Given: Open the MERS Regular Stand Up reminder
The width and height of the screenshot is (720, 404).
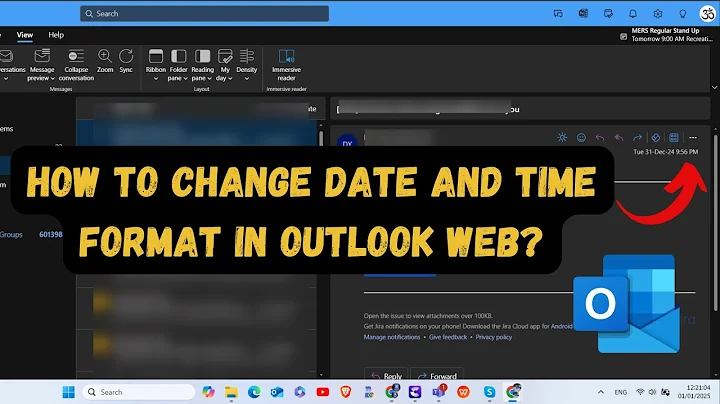Looking at the screenshot, I should [x=666, y=34].
